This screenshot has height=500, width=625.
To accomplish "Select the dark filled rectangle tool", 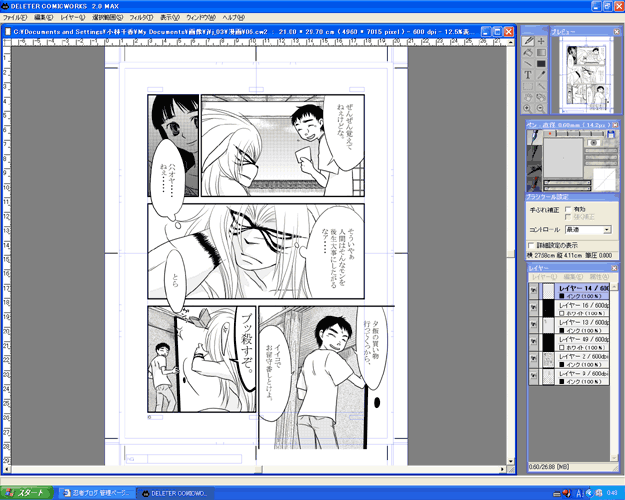I will 541,63.
